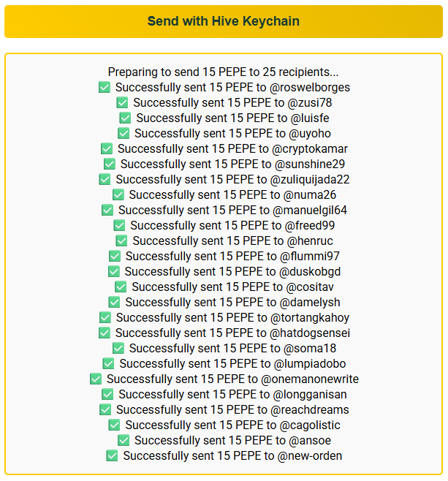448x481 pixels.
Task: Click the 'Preparing to send 15 PEPE' line
Action: pyautogui.click(x=223, y=72)
